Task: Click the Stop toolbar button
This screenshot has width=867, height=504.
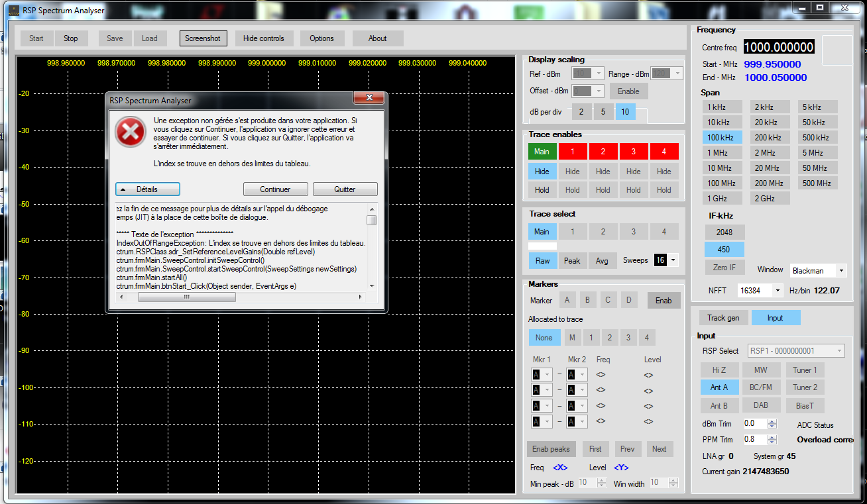Action: click(x=71, y=38)
